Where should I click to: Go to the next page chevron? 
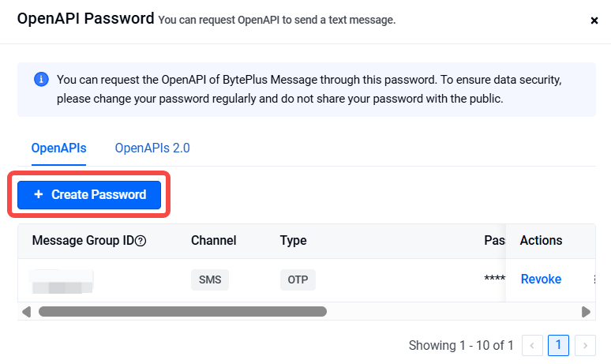pos(585,345)
